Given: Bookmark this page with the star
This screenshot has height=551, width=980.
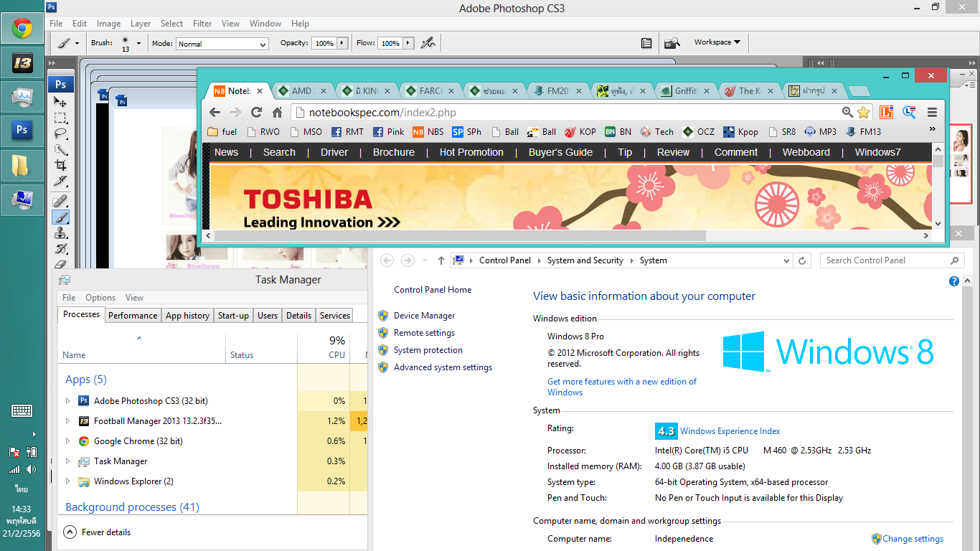Looking at the screenshot, I should [x=863, y=112].
